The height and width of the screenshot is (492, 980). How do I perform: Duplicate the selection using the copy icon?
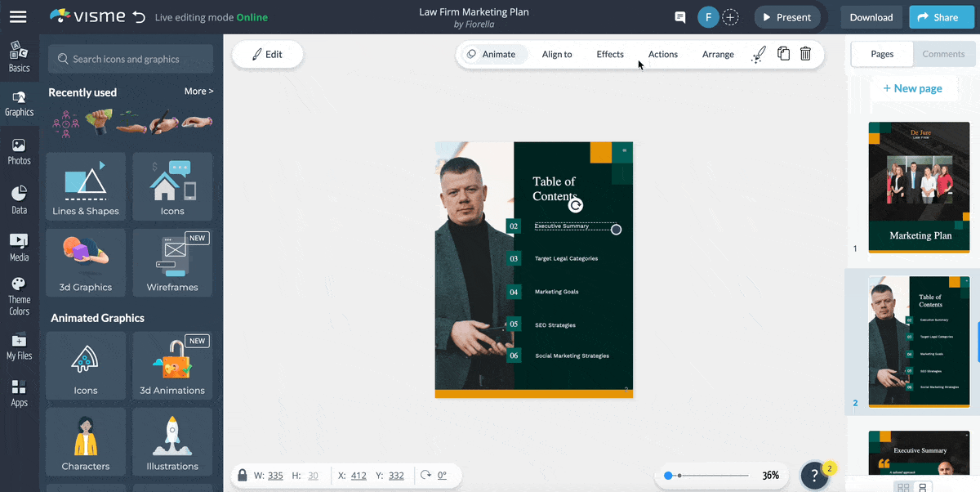[782, 53]
